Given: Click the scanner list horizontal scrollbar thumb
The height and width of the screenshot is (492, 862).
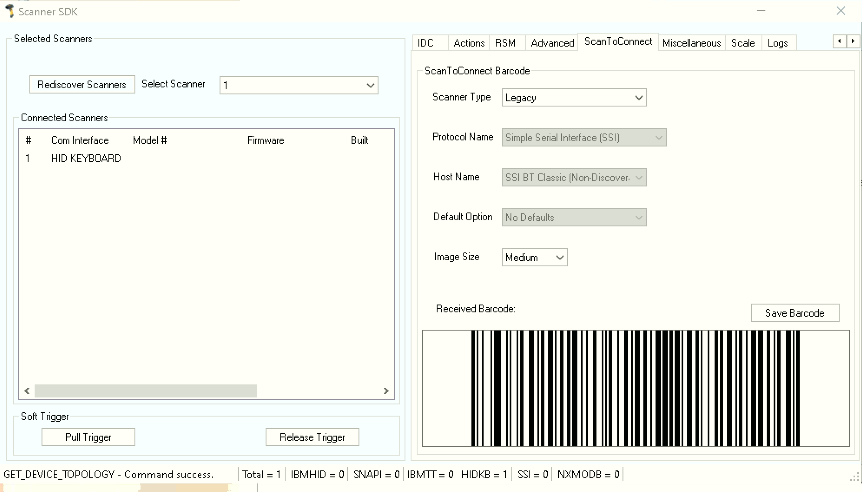Looking at the screenshot, I should [146, 391].
